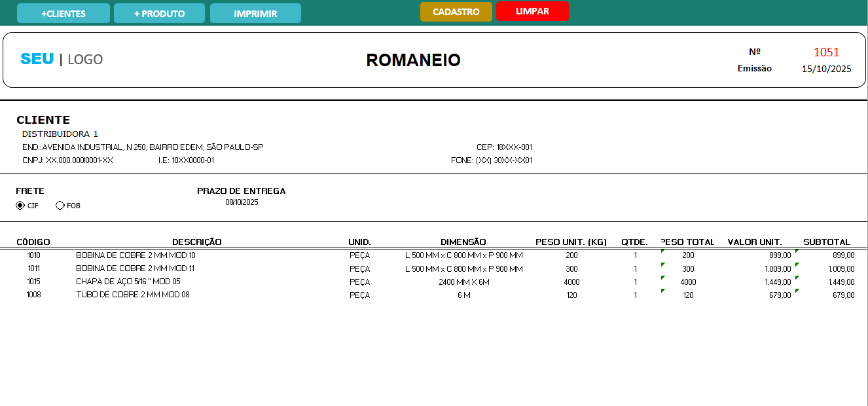Select the CIF freight radio button
The image size is (868, 406).
20,206
